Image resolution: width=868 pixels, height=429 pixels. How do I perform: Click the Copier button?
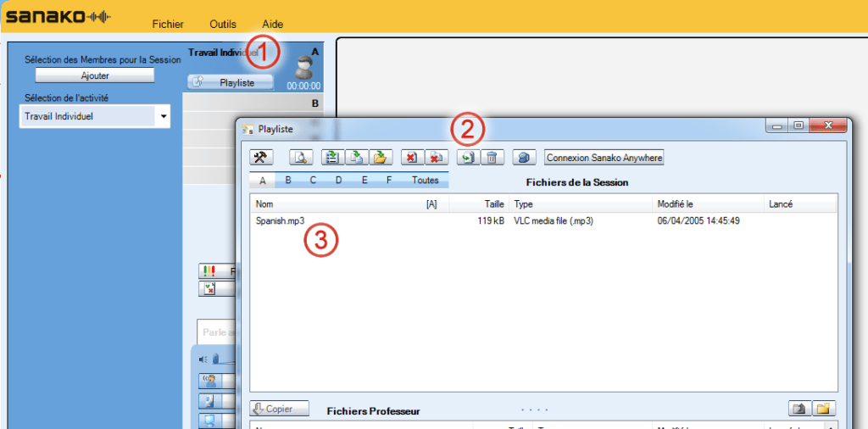pos(280,409)
